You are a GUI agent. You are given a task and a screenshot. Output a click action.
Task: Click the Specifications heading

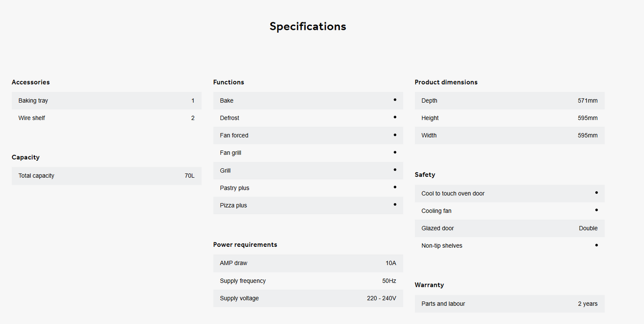tap(308, 26)
